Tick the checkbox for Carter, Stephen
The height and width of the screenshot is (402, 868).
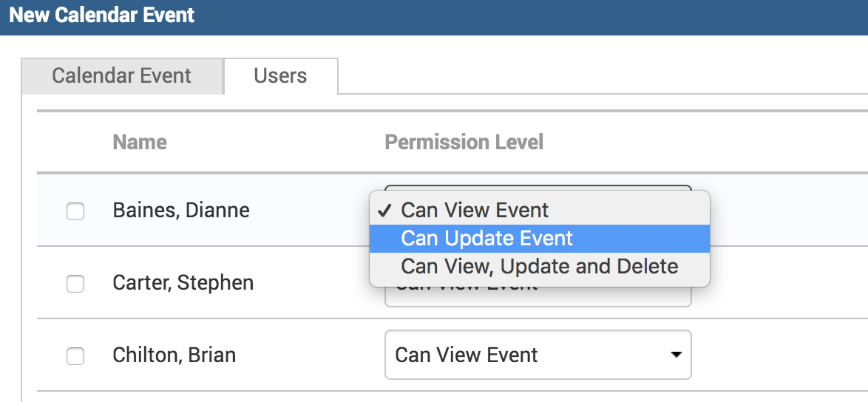[x=75, y=284]
